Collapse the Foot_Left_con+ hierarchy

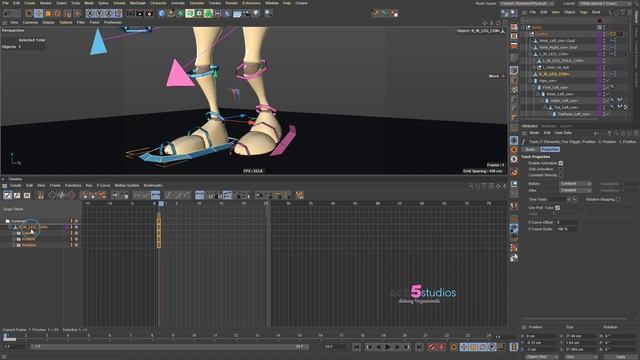[534, 87]
